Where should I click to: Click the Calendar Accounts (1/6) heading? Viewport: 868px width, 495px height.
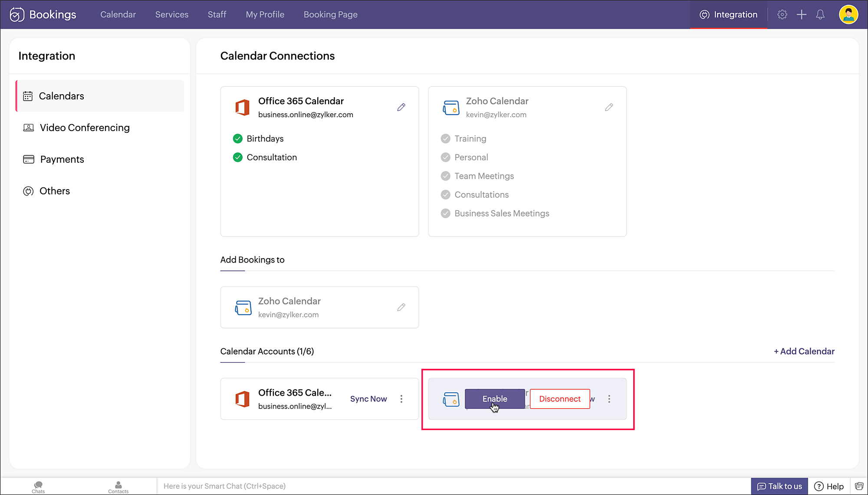pos(267,351)
